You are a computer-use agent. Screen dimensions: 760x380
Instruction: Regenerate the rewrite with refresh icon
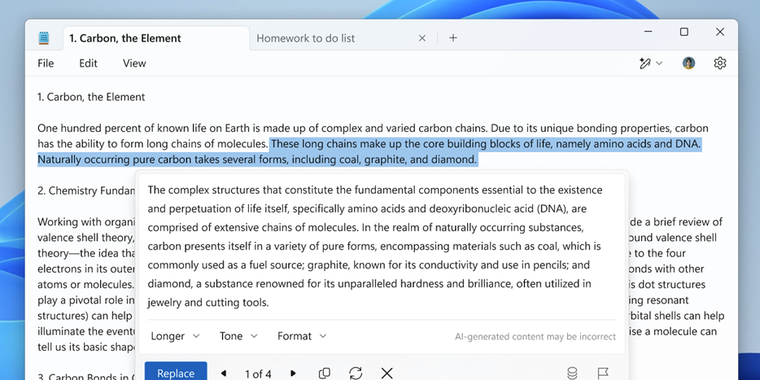pos(356,373)
